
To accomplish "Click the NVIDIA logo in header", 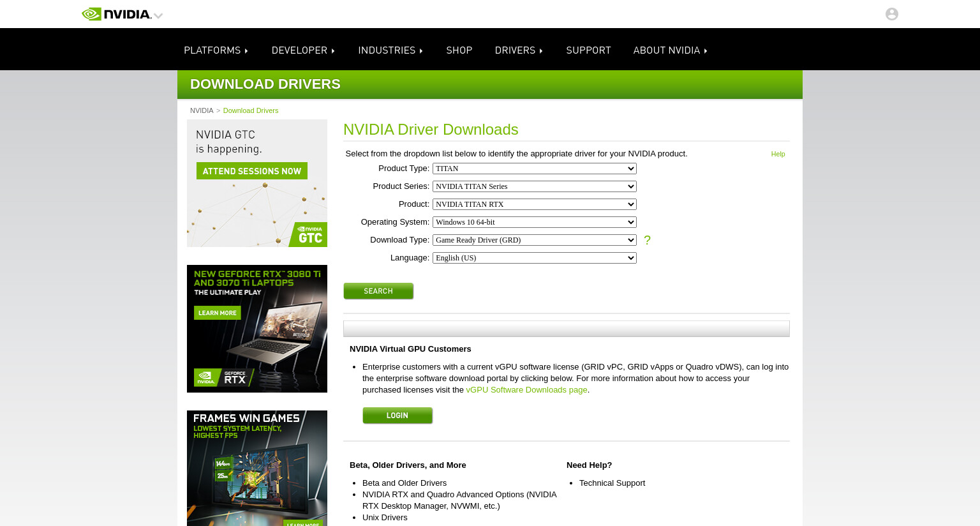I will pyautogui.click(x=116, y=14).
